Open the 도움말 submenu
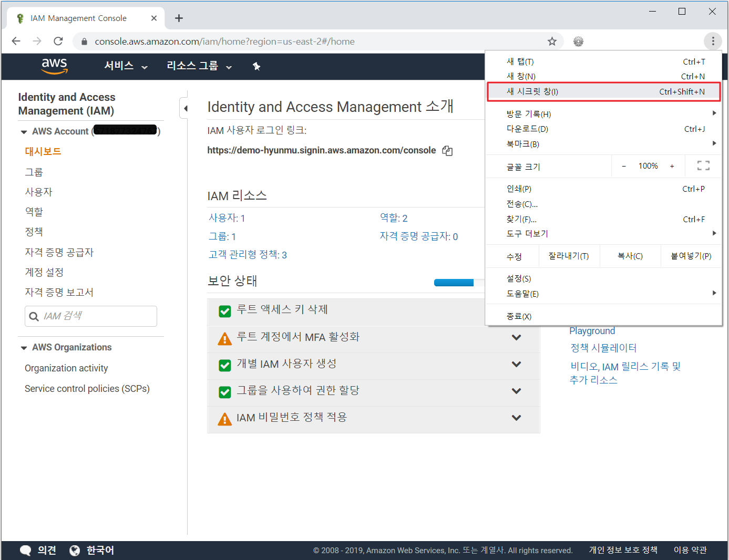Viewport: 729px width, 560px height. coord(603,294)
